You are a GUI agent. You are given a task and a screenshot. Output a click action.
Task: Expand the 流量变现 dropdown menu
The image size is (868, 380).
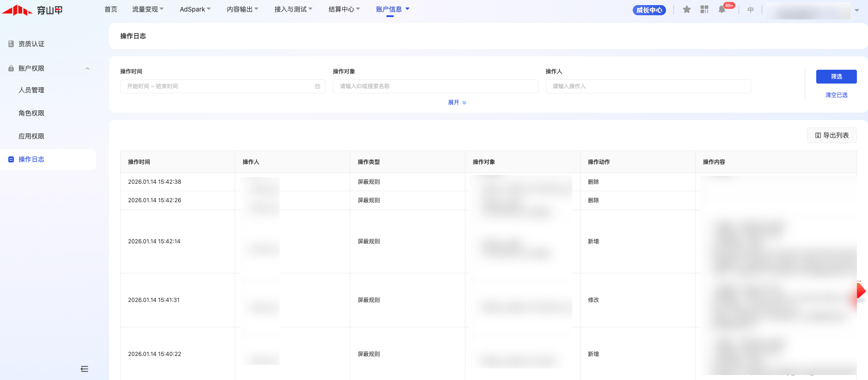point(148,9)
